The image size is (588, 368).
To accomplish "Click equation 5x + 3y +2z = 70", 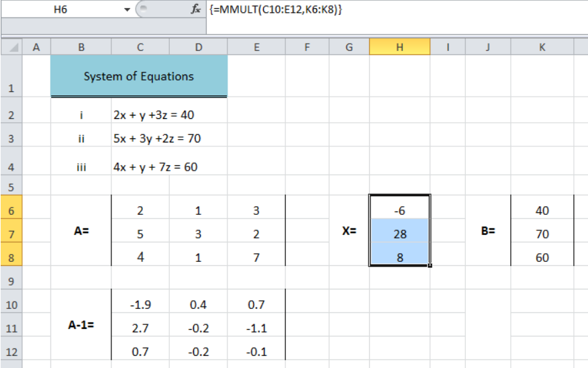I will 157,138.
